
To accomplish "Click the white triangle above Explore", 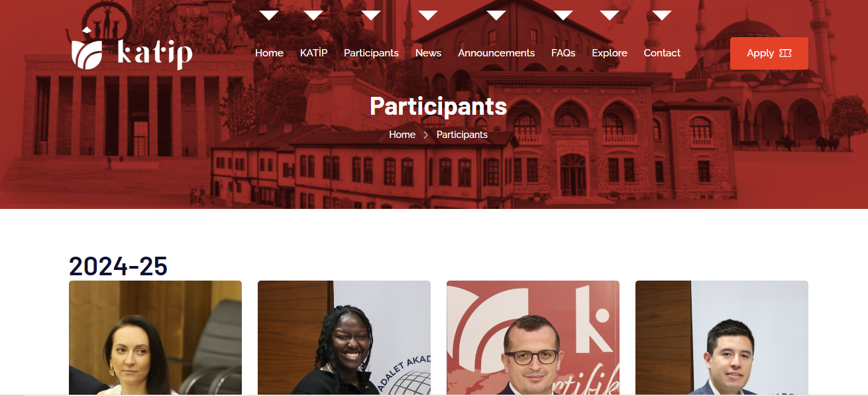I will [x=610, y=15].
